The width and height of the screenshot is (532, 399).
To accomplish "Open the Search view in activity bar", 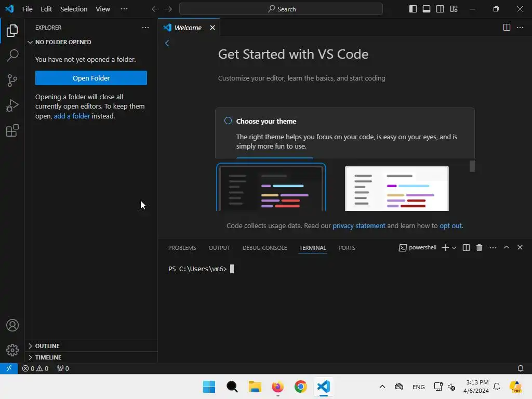I will [x=12, y=55].
